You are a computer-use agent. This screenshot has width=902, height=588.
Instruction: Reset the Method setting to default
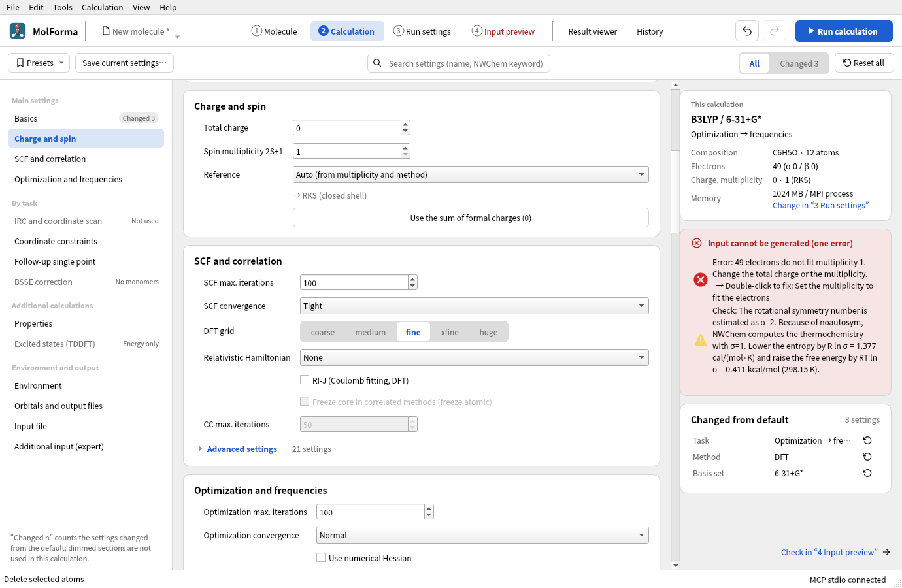[x=867, y=457]
